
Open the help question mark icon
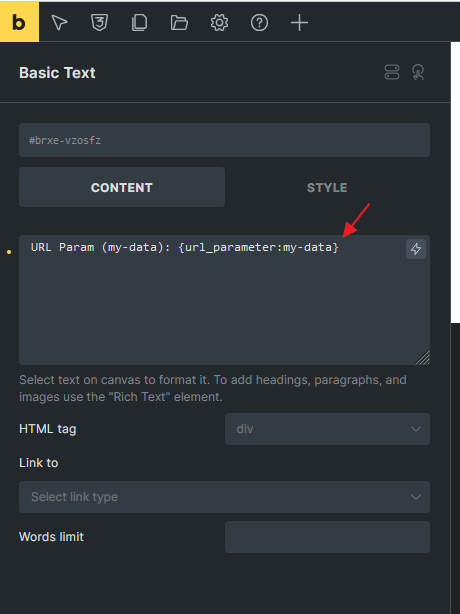(x=259, y=22)
